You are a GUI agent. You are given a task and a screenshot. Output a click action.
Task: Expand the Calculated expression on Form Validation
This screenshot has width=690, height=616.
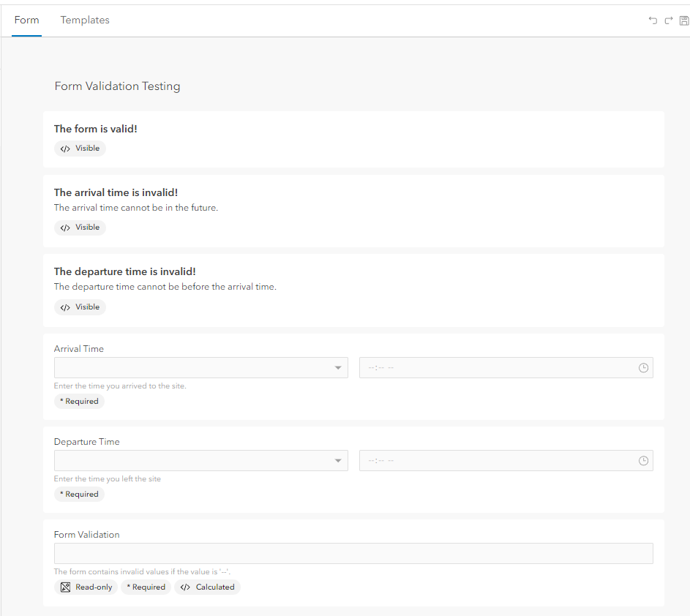[x=208, y=587]
